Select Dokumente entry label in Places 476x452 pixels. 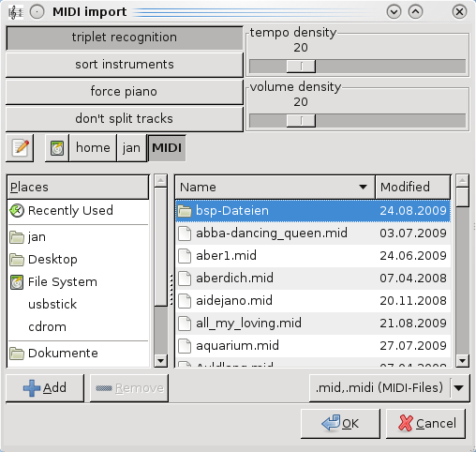[x=63, y=354]
